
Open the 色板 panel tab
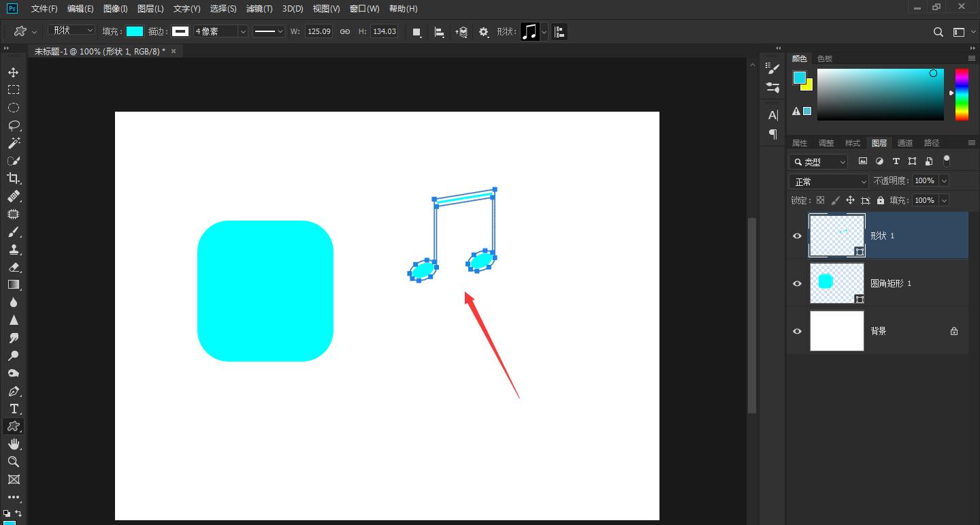point(824,59)
